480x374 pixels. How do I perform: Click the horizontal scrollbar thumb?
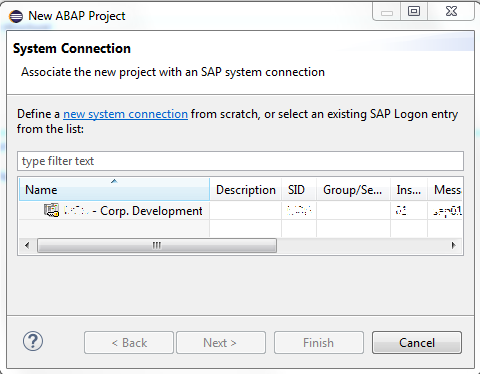coord(157,246)
